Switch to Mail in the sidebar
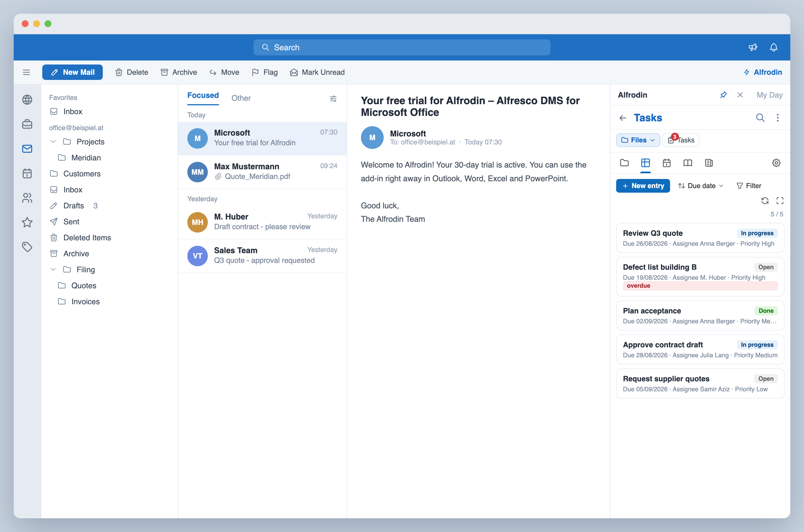The image size is (804, 532). (27, 149)
